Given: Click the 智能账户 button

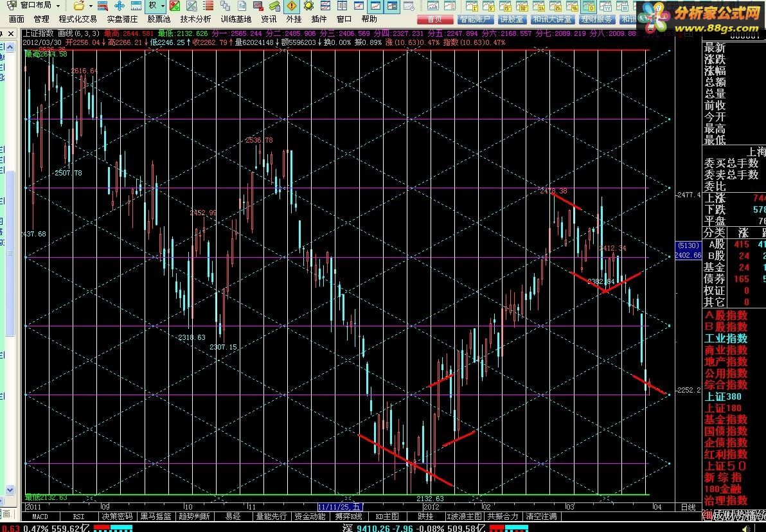Looking at the screenshot, I should click(x=475, y=19).
